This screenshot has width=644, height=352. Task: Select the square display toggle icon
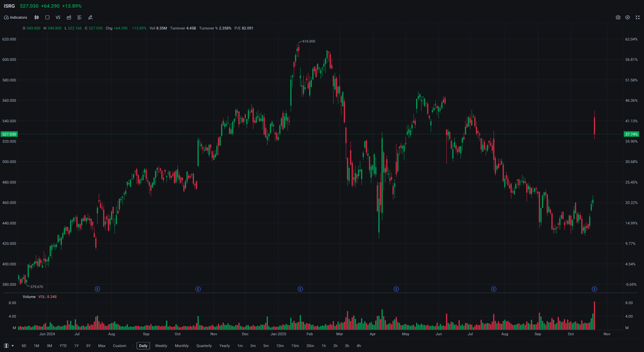click(47, 18)
